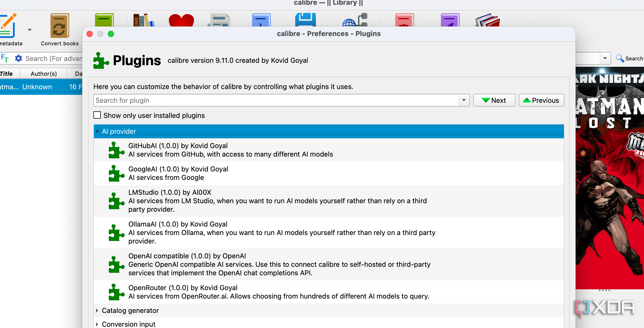
Task: Click the purple Edit book icon
Action: click(x=450, y=20)
